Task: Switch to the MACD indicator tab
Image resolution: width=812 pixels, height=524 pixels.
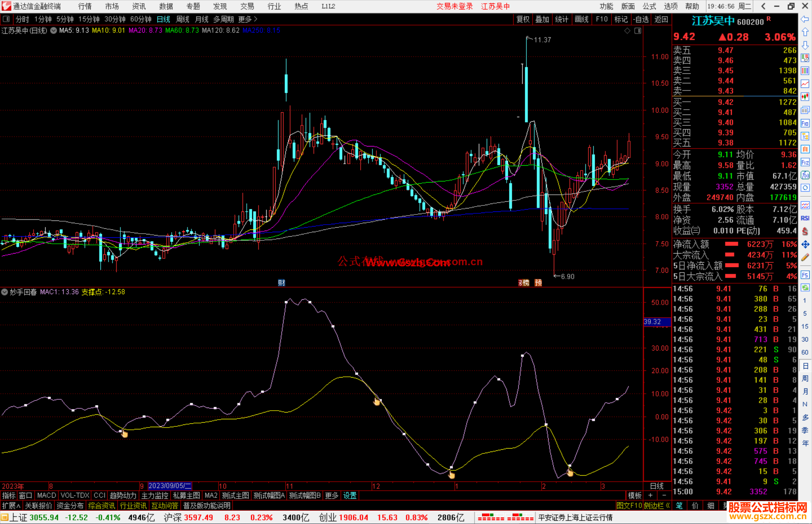Action: click(x=47, y=495)
